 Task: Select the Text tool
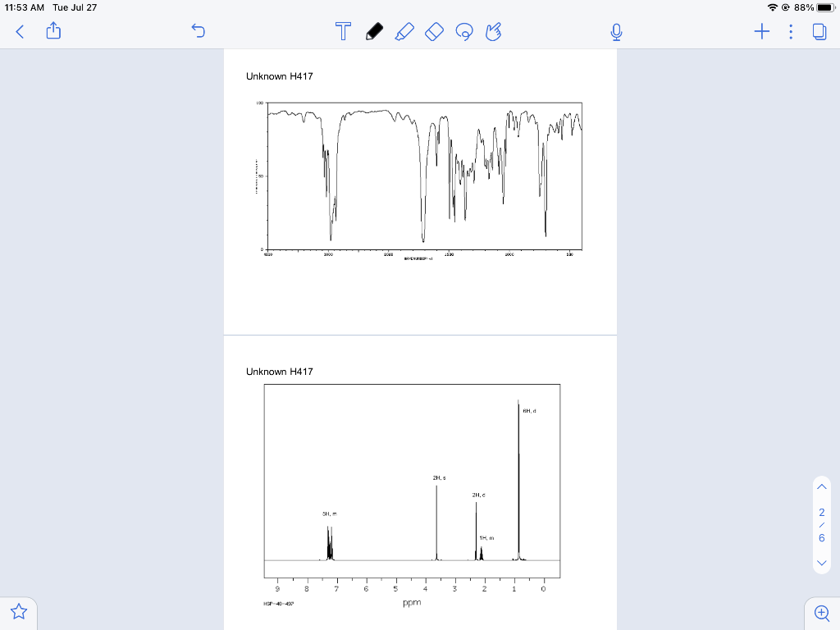coord(343,31)
